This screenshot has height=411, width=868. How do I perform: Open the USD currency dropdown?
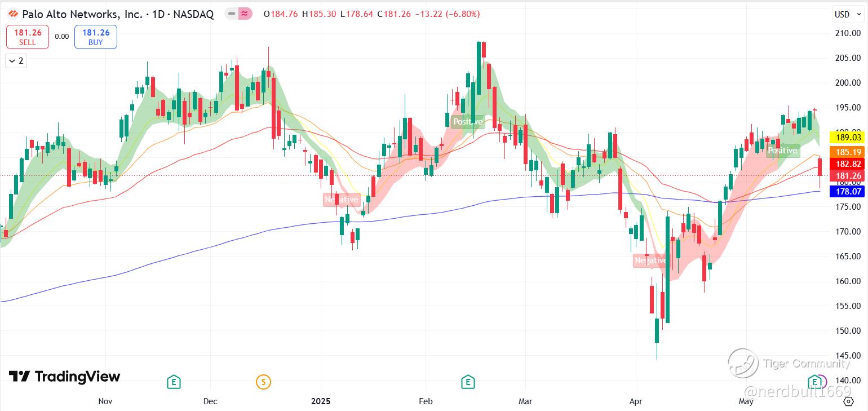tap(847, 15)
